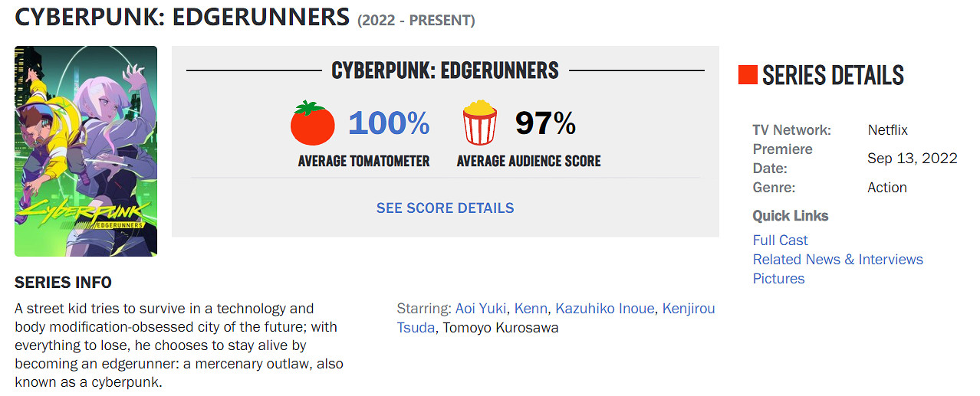Select the Kenn cast link

[531, 309]
